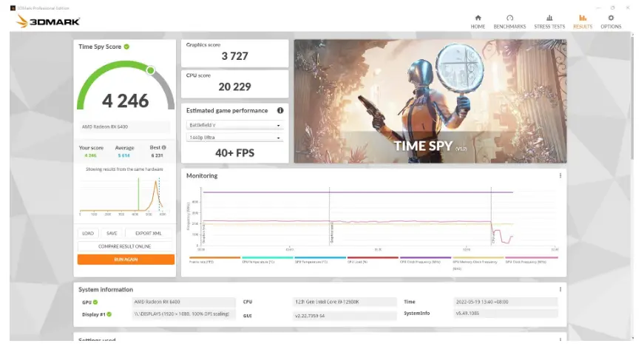The width and height of the screenshot is (644, 352).
Task: Toggle the GPU Load (%) legend
Action: 373,260
